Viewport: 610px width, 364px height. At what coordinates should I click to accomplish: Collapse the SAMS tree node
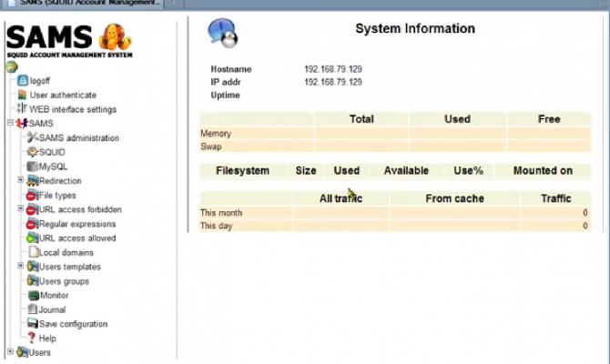click(x=10, y=123)
